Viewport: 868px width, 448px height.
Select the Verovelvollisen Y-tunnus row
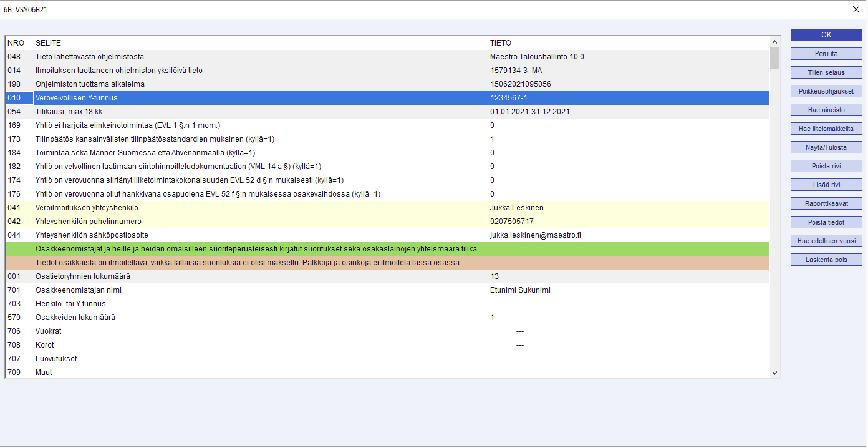tap(249, 98)
